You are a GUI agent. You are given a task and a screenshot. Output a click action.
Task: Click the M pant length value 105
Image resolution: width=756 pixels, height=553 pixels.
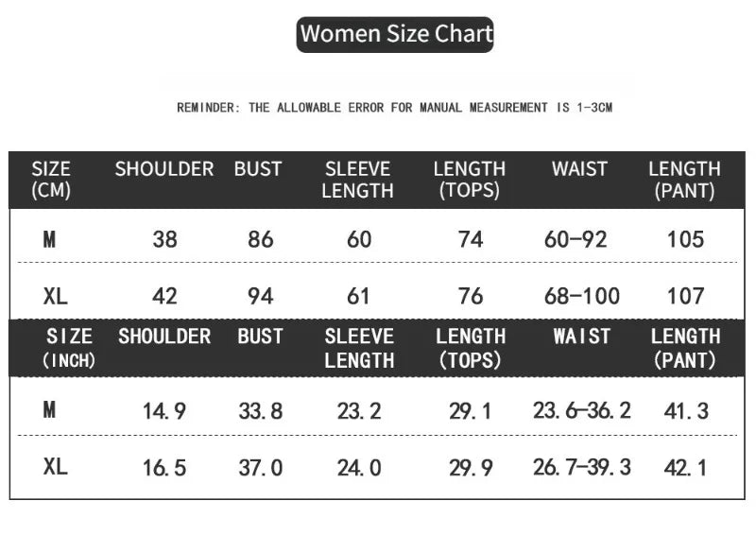(686, 239)
